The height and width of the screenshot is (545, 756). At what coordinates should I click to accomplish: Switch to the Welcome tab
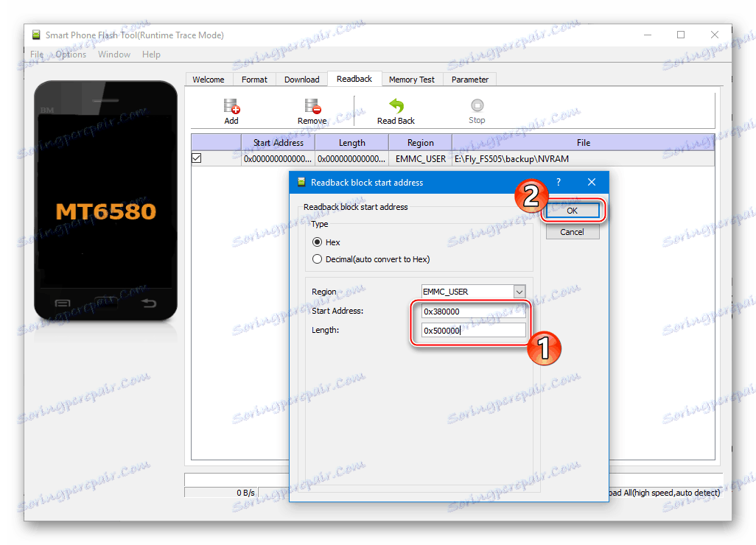[x=209, y=80]
